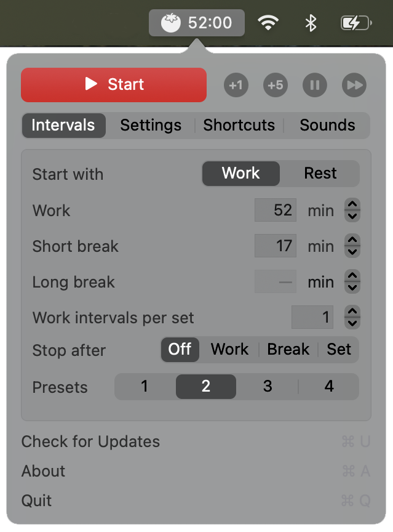This screenshot has width=393, height=532.
Task: Increase Work minutes using stepper up arrow
Action: click(x=352, y=204)
